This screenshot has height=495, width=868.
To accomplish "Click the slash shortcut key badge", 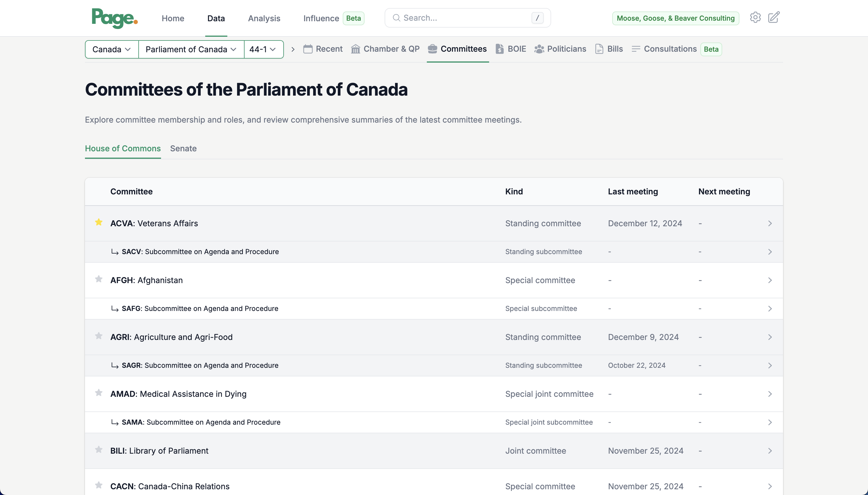I will pos(537,18).
